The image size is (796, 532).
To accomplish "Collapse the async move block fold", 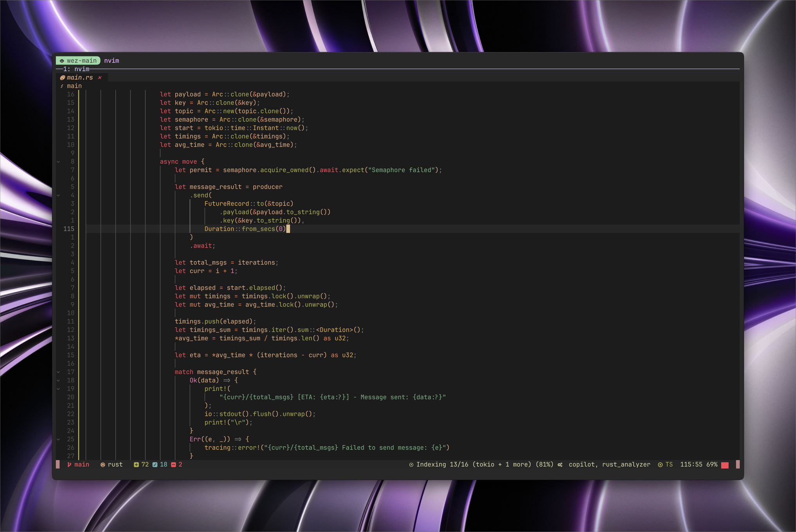I will point(58,162).
